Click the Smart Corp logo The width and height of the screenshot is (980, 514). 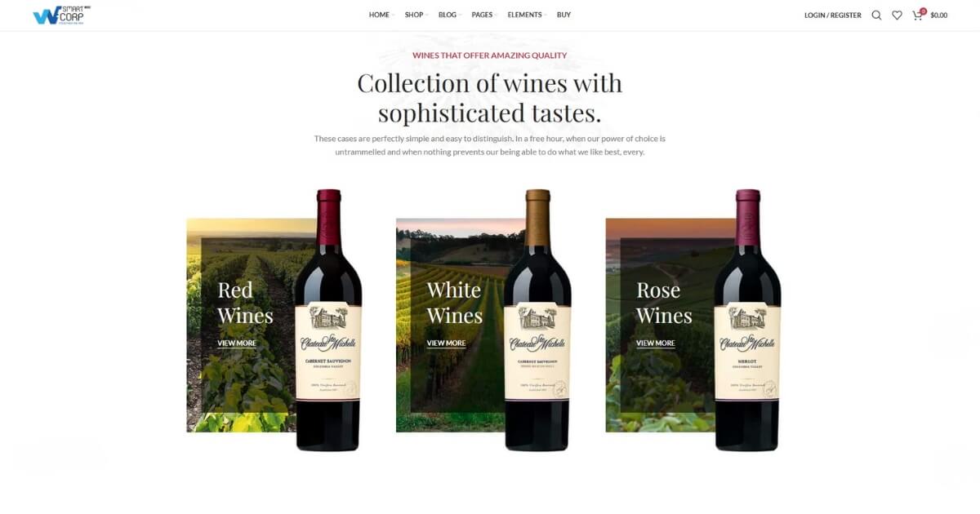(62, 15)
